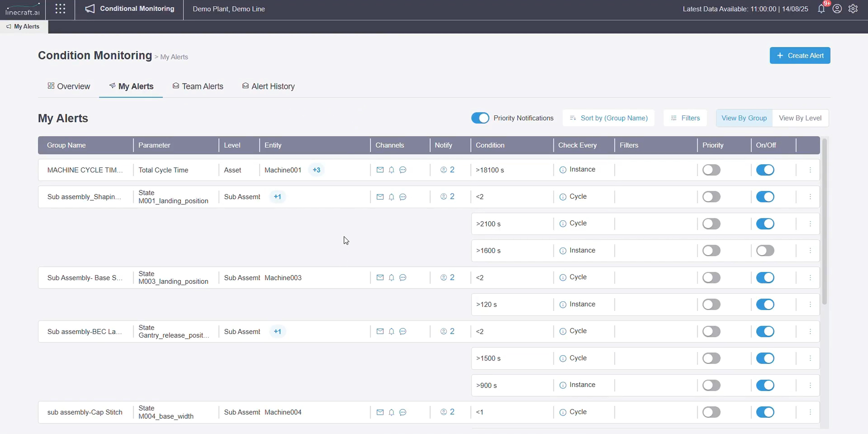
Task: Click My Alerts page tab at top-left
Action: 24,26
